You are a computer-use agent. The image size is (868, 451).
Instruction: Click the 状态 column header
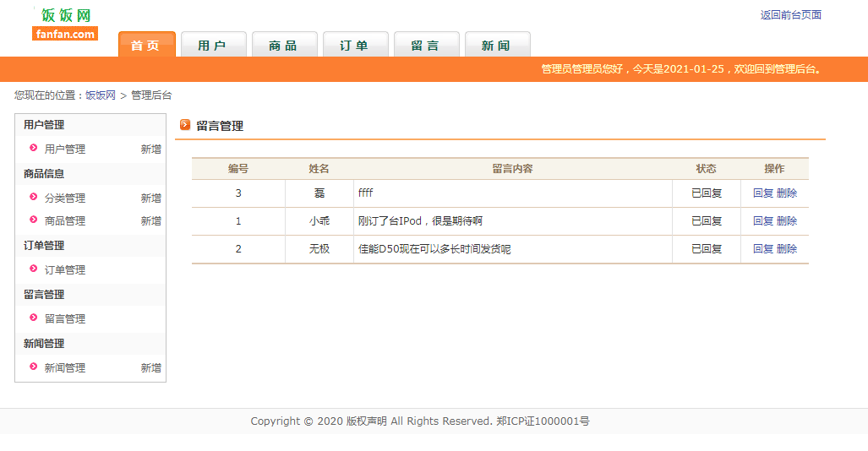click(707, 169)
